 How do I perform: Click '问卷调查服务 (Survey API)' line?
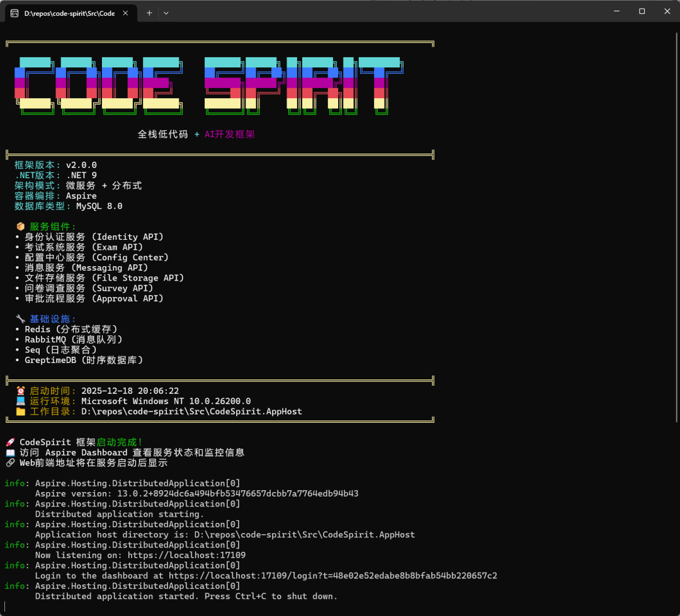pos(89,288)
